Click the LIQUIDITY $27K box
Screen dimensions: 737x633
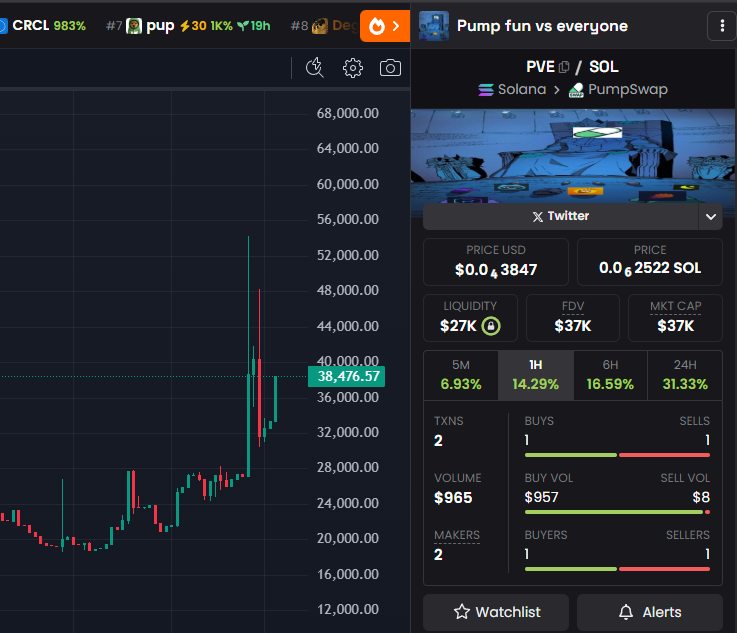[x=470, y=318]
